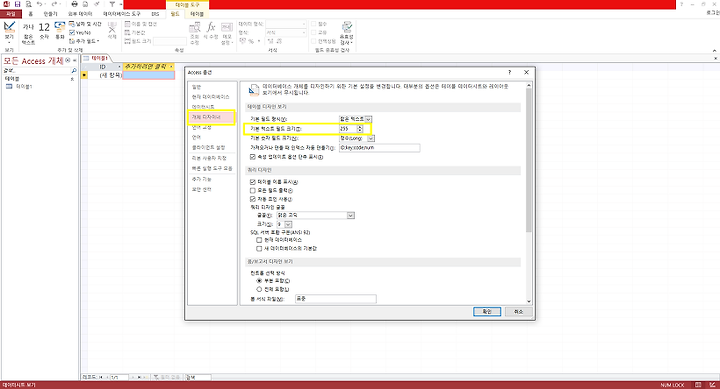The height and width of the screenshot is (389, 720).
Task: Open 추가 필드 dropdown in ribbon
Action: pyautogui.click(x=84, y=41)
